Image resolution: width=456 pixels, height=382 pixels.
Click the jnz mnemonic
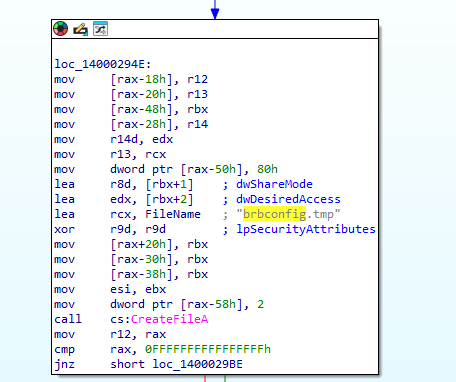(x=64, y=364)
